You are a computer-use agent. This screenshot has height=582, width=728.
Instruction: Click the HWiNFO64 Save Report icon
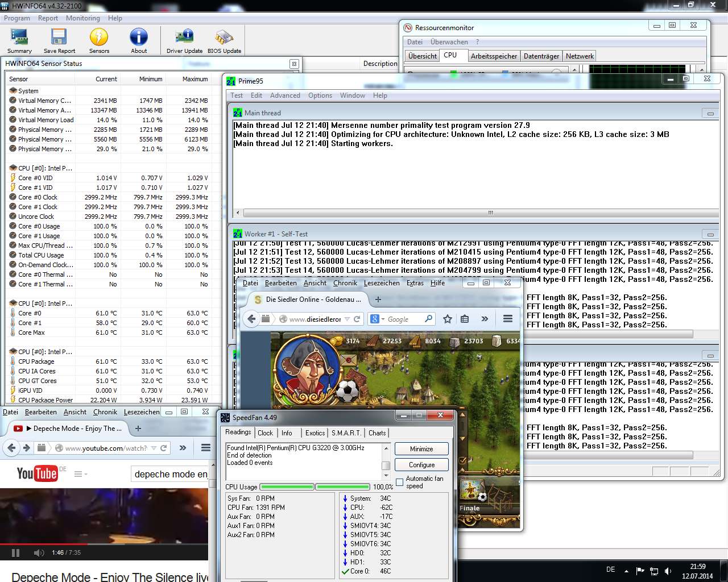(x=59, y=40)
